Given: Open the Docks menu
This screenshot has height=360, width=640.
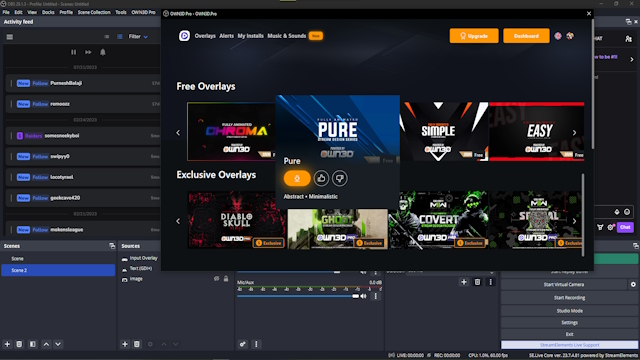Looking at the screenshot, I should click(x=48, y=12).
